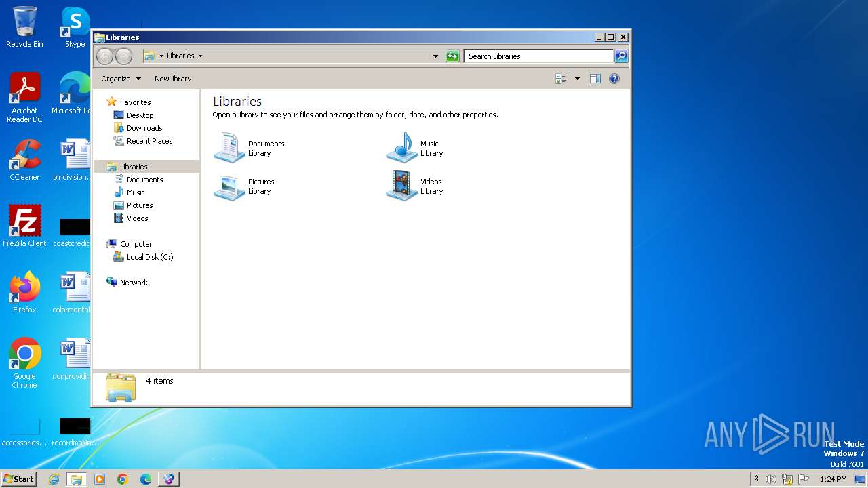Open the view options dropdown arrow
Viewport: 868px width, 488px height.
(x=577, y=79)
